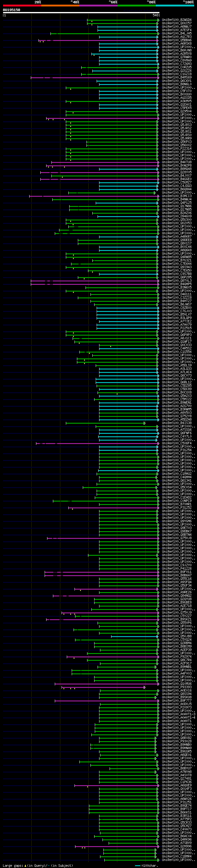Select hit label UniRef100_Q50JB8
Image resolution: width=197 pixels, height=868 pixels.
(177, 636)
